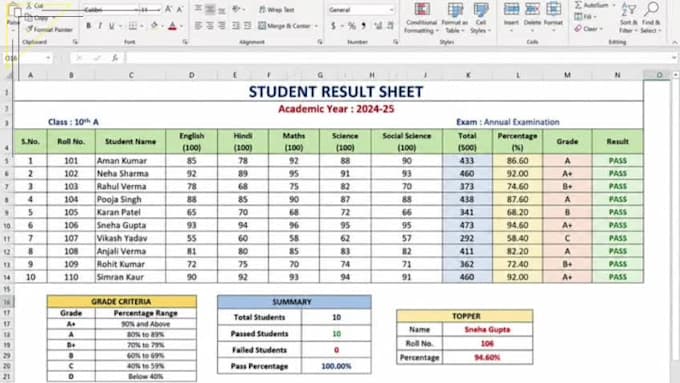This screenshot has width=680, height=383.
Task: Click the Cut icon in Clipboard group
Action: point(29,6)
